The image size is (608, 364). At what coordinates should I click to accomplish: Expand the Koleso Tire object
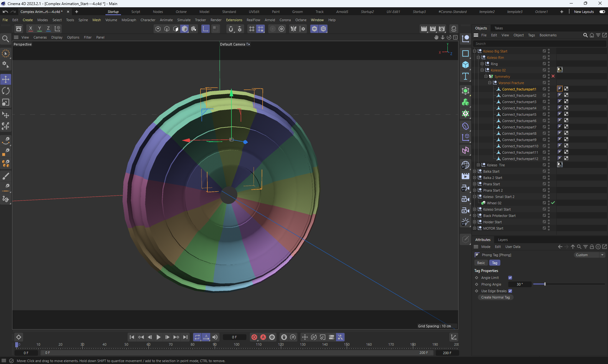click(478, 165)
